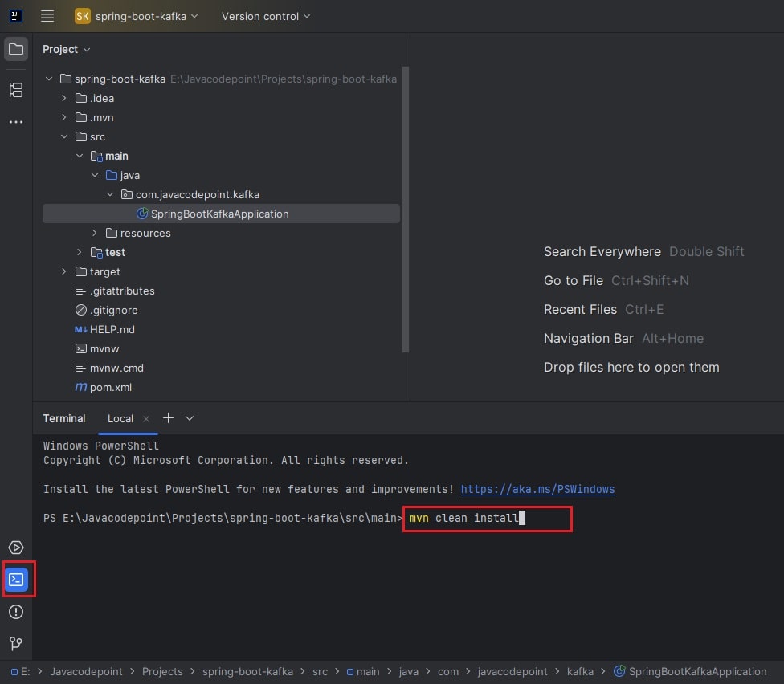Viewport: 784px width, 684px height.
Task: Close the Local terminal tab
Action: (x=146, y=418)
